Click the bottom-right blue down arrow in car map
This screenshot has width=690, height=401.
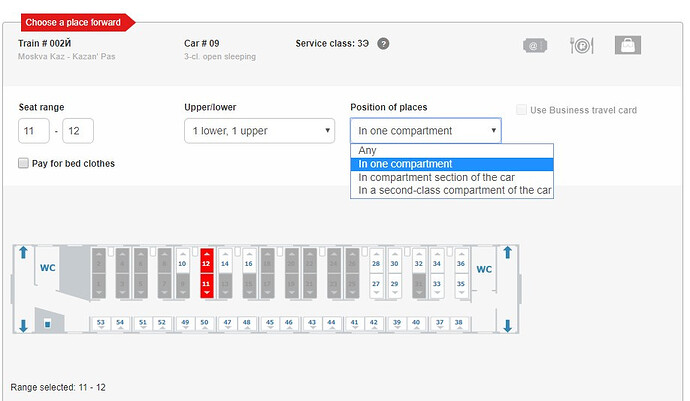507,326
